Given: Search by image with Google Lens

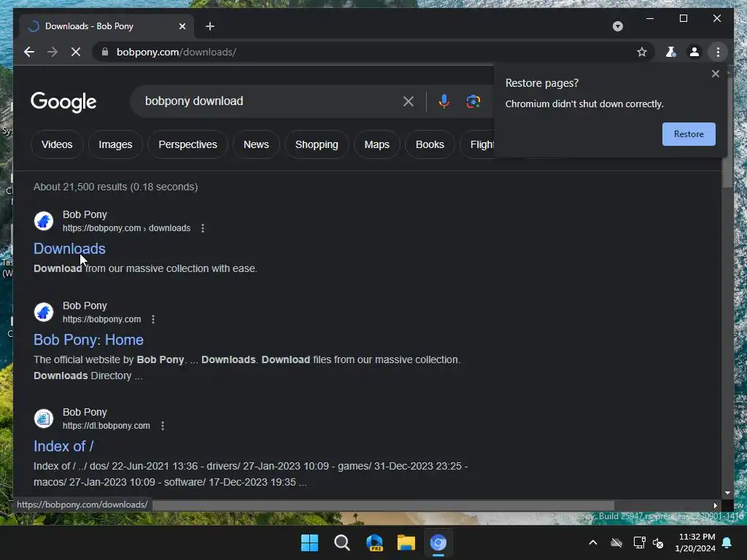Looking at the screenshot, I should coord(473,101).
